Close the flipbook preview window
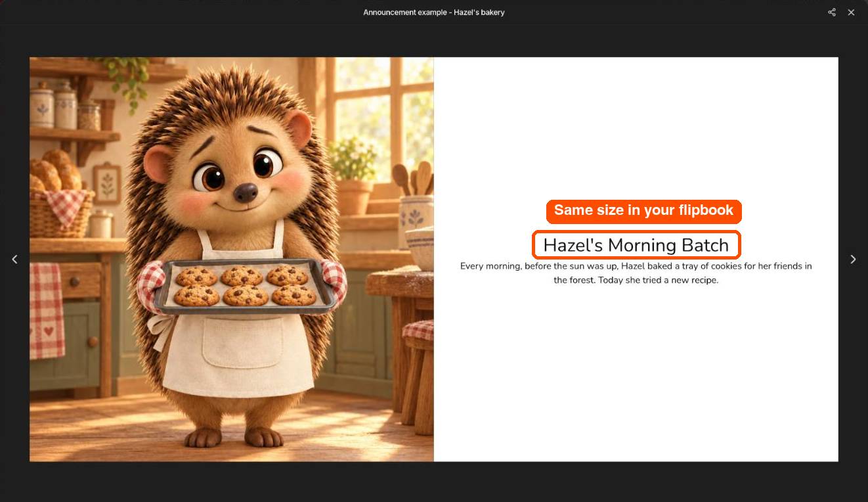This screenshot has height=502, width=868. click(x=852, y=12)
